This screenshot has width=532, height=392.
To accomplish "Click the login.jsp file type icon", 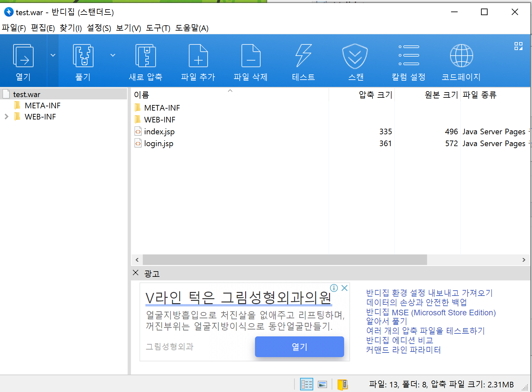I will 138,144.
